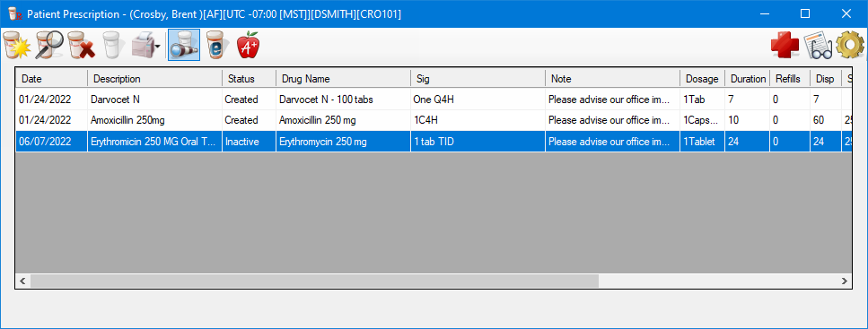
Task: Toggle the flashlight bottle view icon
Action: coord(184,46)
